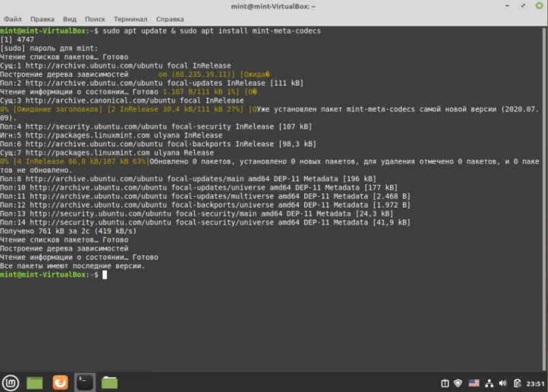This screenshot has width=548, height=392.
Task: Click the terminal prompt cursor line
Action: 54,275
